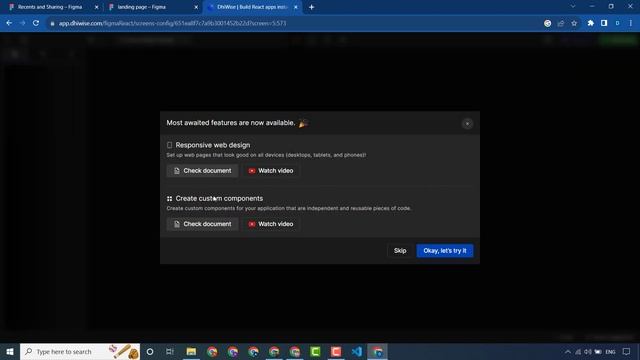Click the address bar URL
This screenshot has height=360, width=640.
point(172,23)
